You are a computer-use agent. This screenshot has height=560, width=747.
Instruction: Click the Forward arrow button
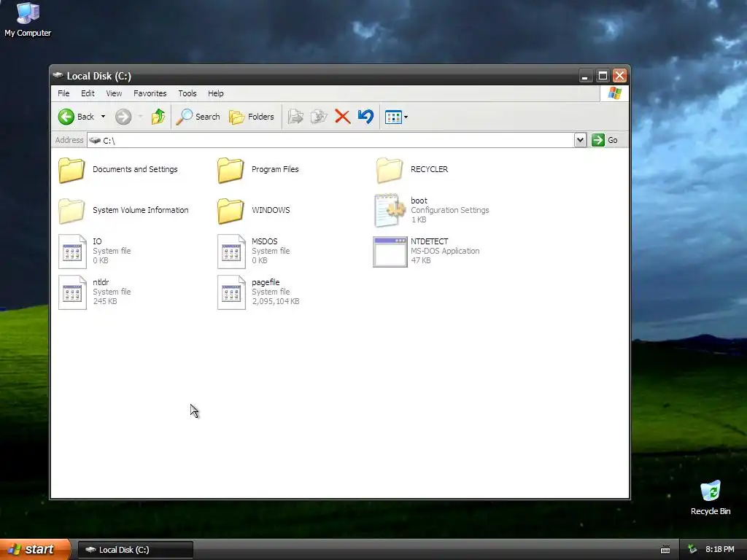123,117
